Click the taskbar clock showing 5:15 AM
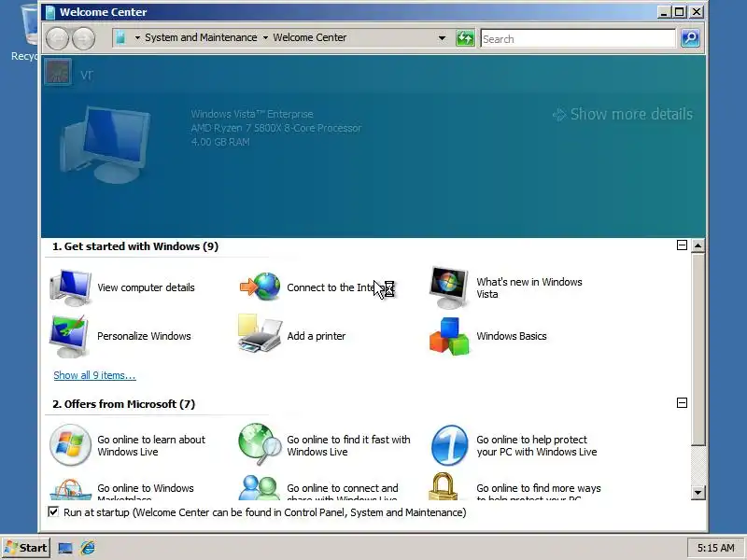The image size is (747, 560). [715, 548]
